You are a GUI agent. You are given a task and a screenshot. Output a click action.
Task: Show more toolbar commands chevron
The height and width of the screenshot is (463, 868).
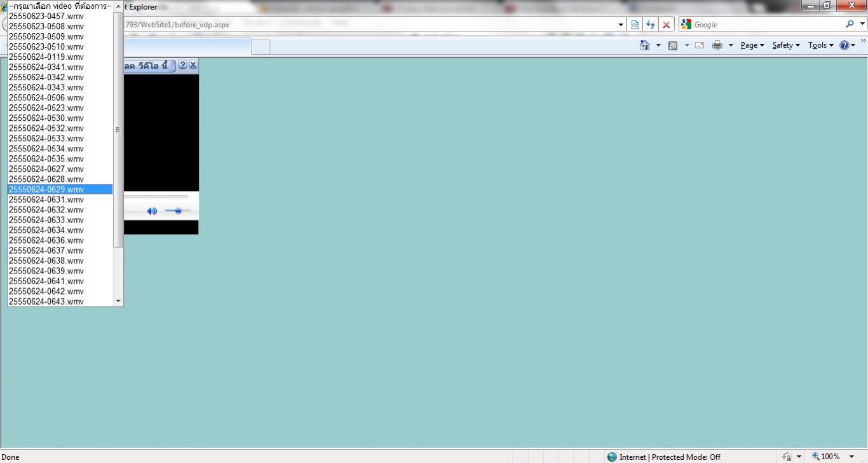(863, 41)
